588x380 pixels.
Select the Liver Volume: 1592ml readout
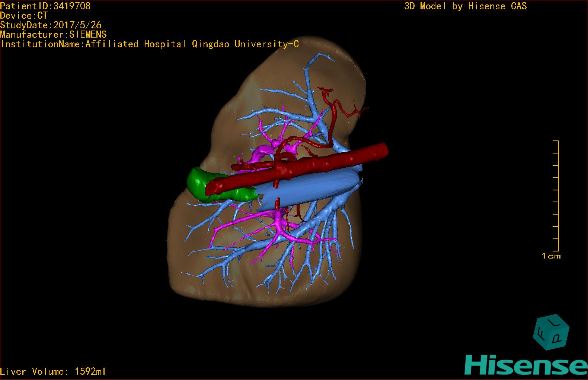tap(53, 371)
